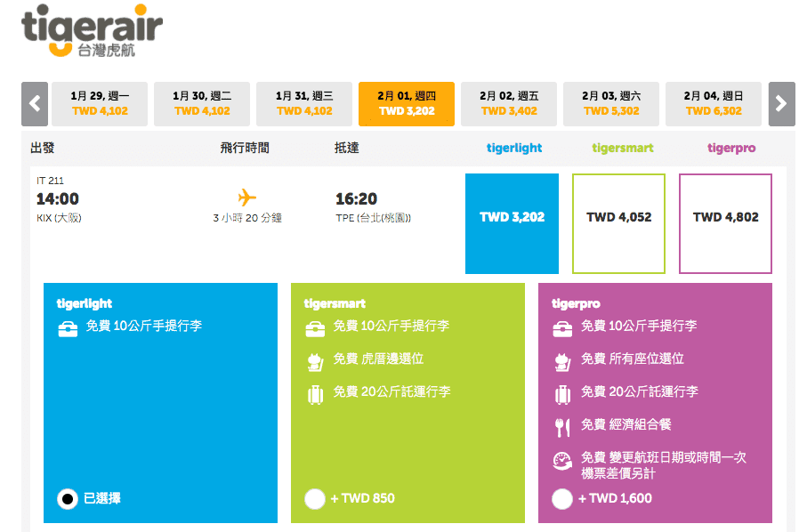Click checked baggage icon in tigersmart card
The height and width of the screenshot is (532, 799).
click(316, 395)
